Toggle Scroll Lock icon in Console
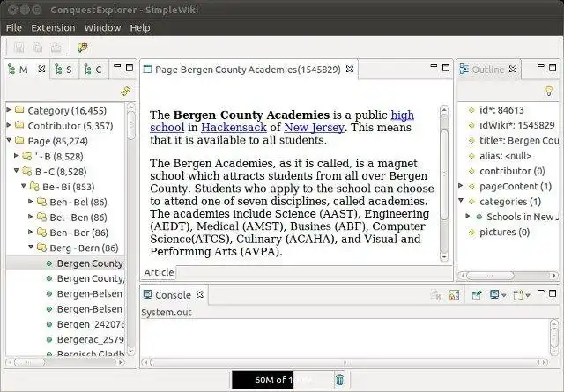The width and height of the screenshot is (564, 392). click(x=455, y=295)
